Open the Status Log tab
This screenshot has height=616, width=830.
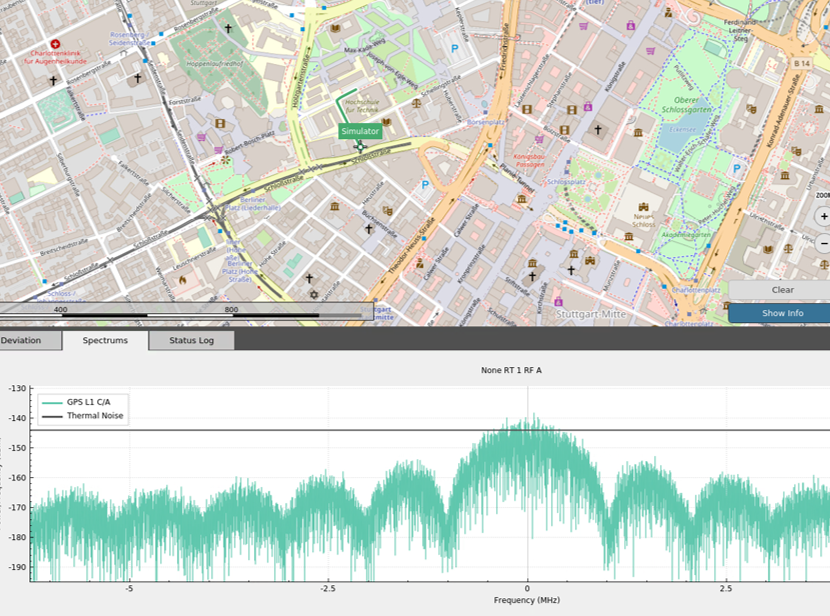(192, 340)
